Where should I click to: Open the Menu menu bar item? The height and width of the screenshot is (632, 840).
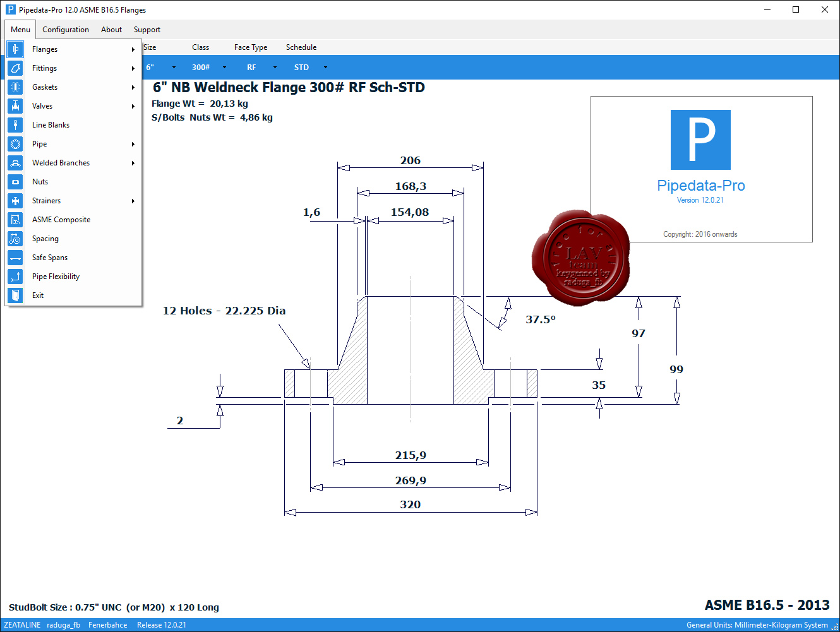click(20, 30)
